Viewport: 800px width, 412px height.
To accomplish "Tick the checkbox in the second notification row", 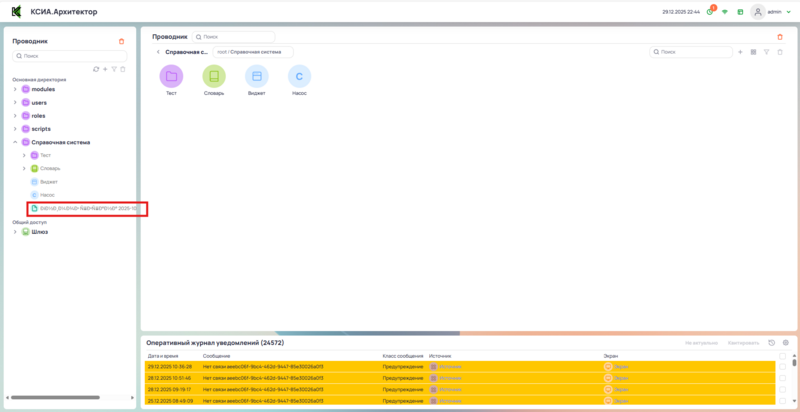I will pyautogui.click(x=782, y=378).
